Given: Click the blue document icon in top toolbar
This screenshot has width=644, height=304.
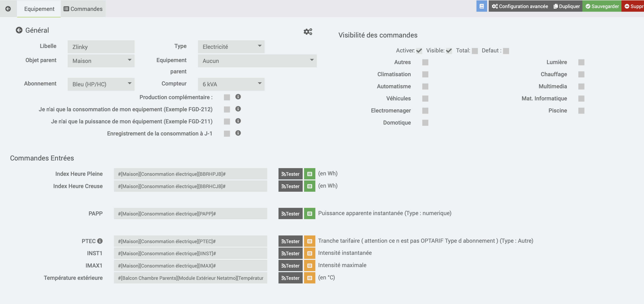Looking at the screenshot, I should (x=481, y=6).
